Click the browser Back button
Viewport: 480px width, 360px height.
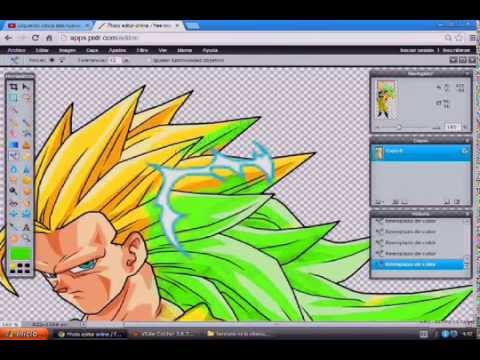pyautogui.click(x=8, y=38)
